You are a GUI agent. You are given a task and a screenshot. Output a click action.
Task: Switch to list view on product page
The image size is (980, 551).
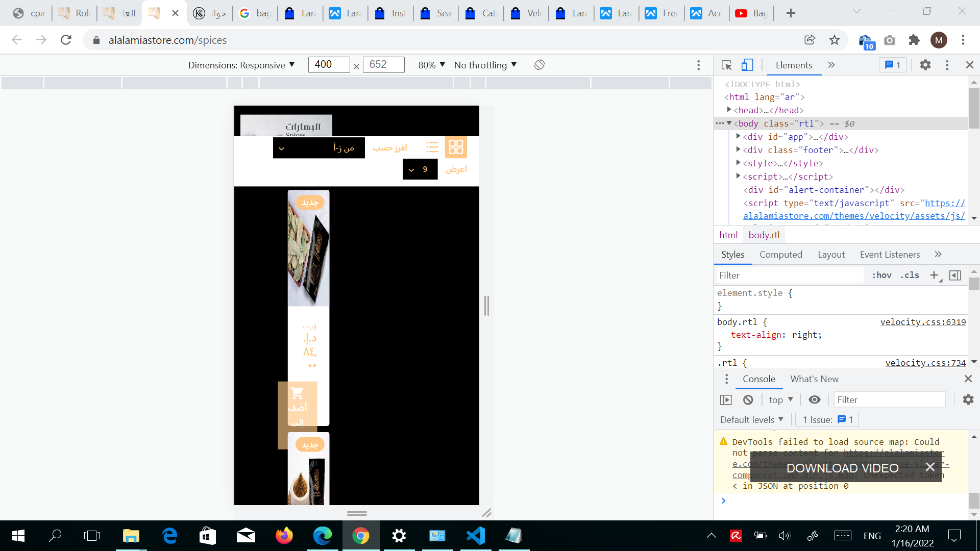point(432,147)
